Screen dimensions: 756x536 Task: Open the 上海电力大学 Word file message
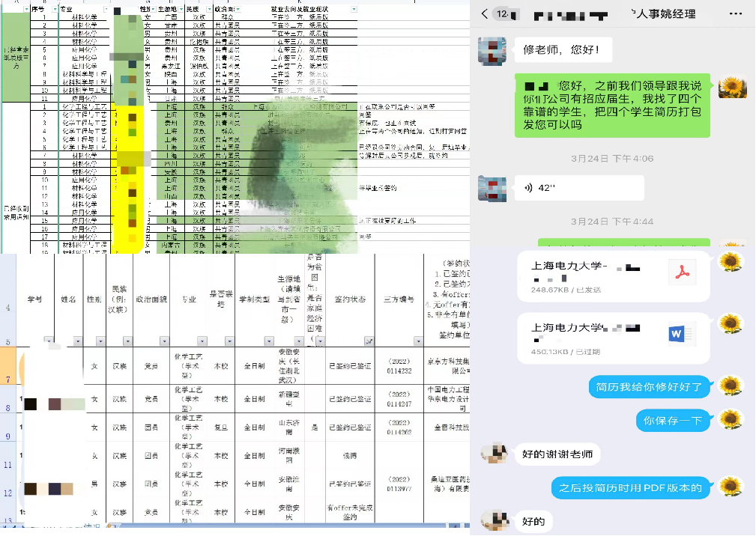[x=614, y=338]
